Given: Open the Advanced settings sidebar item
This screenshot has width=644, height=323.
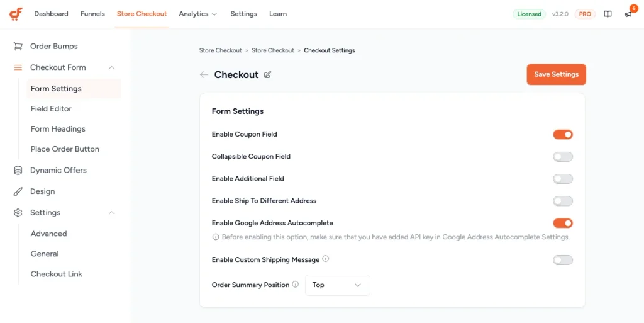Looking at the screenshot, I should (49, 234).
